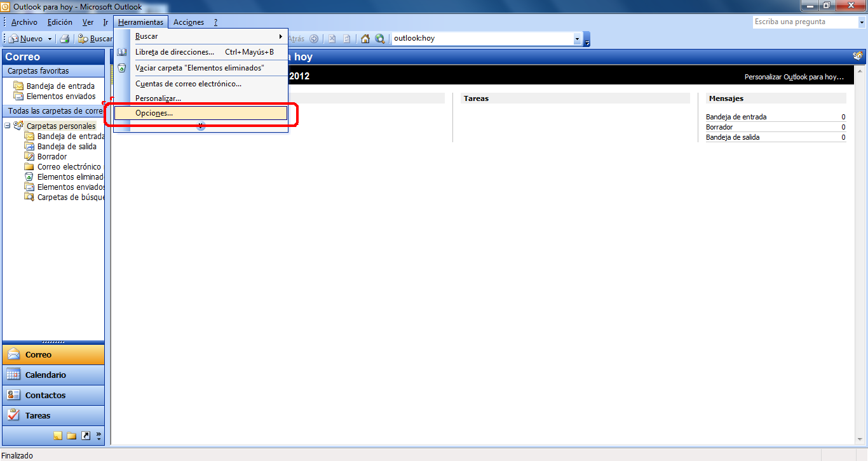Expand the Buscar submenu
The height and width of the screenshot is (461, 868).
click(201, 36)
